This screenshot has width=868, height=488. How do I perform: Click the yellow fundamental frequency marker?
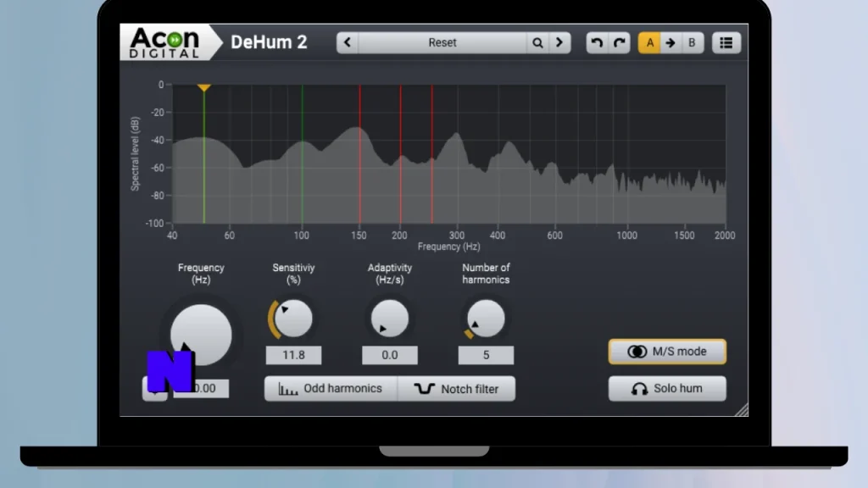(203, 88)
